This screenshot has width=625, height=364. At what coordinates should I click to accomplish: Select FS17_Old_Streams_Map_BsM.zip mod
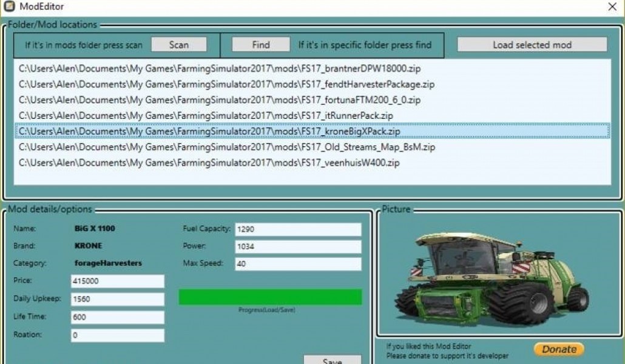pyautogui.click(x=227, y=147)
